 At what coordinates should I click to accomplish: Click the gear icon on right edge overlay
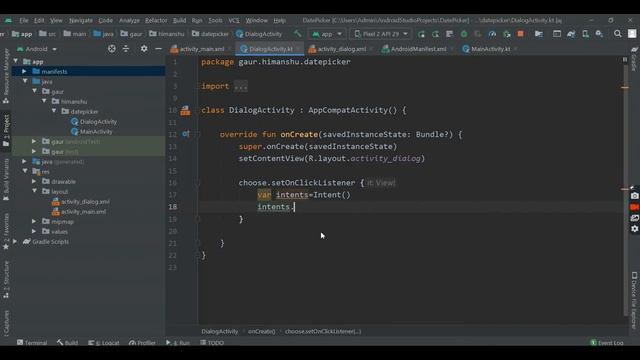coord(634,229)
